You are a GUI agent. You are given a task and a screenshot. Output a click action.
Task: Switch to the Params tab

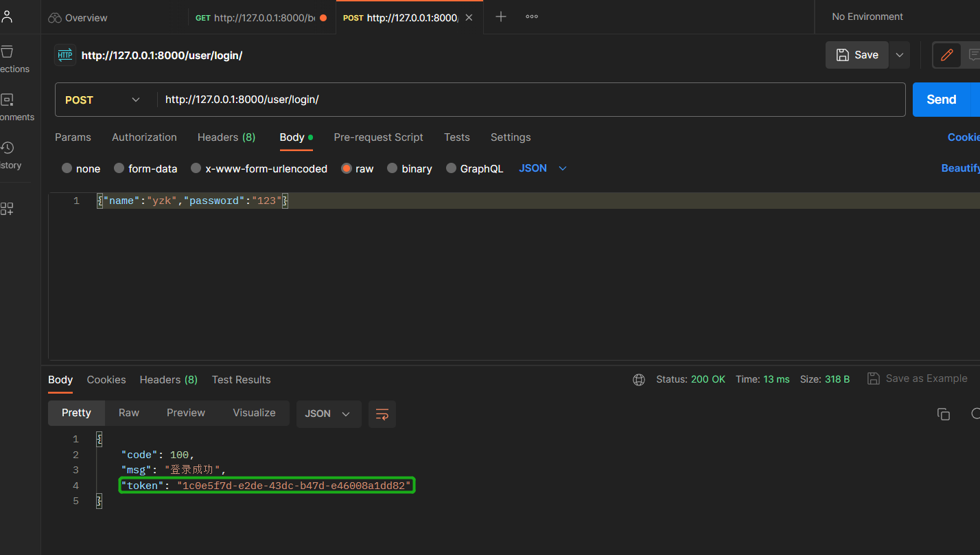[x=73, y=137]
